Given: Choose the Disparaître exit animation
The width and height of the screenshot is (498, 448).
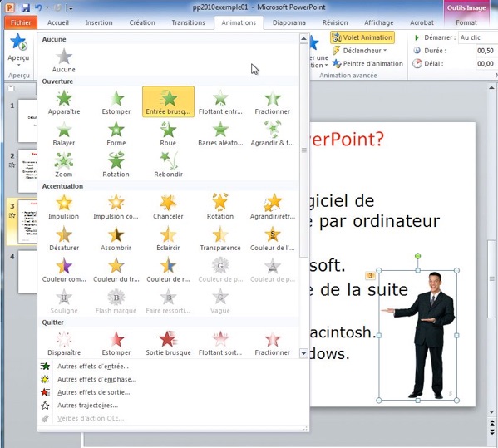Looking at the screenshot, I should coord(64,343).
